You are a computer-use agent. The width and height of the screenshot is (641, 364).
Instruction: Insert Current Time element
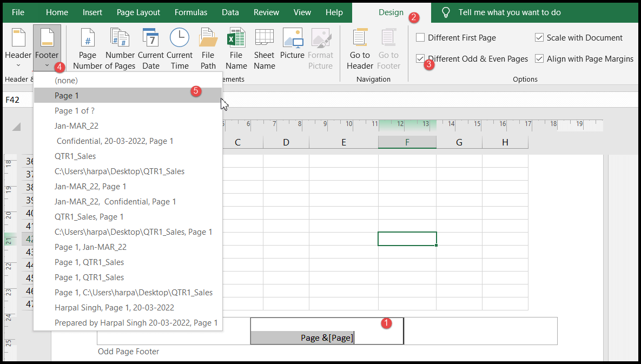point(180,49)
